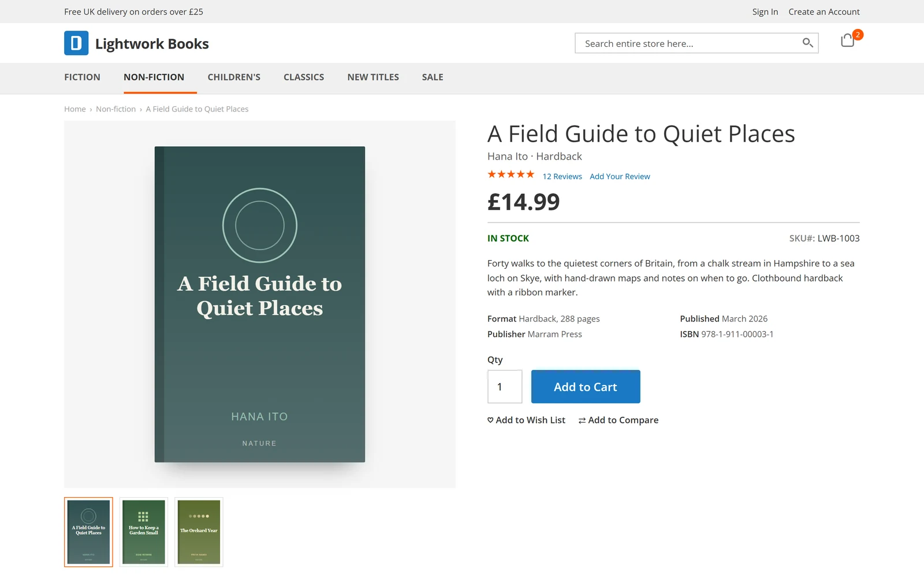Go to New Titles
Image resolution: width=924 pixels, height=578 pixels.
373,77
